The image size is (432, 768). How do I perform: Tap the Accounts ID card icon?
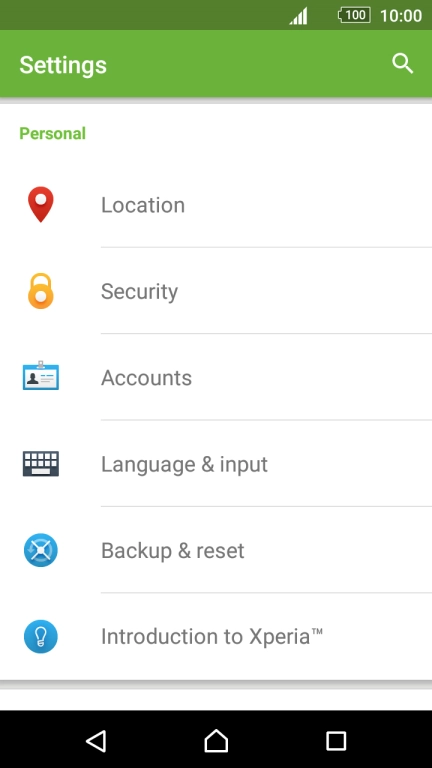pyautogui.click(x=41, y=376)
